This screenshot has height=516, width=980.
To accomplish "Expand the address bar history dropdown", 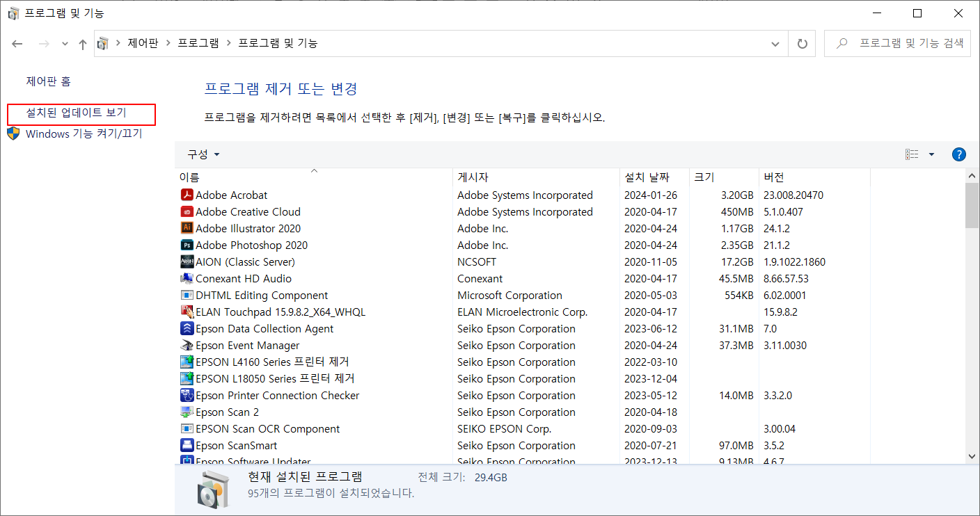I will click(x=775, y=43).
